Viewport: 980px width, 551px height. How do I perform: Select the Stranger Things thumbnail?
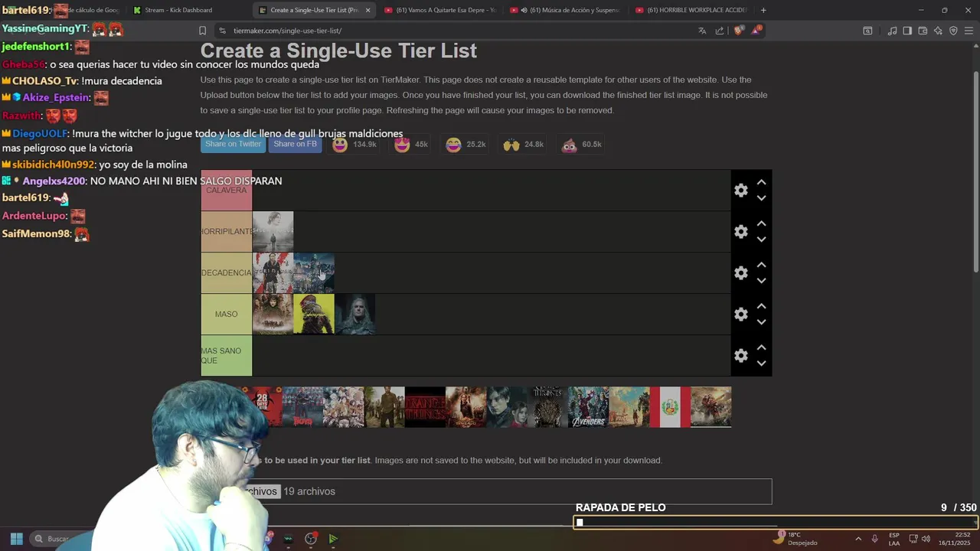pyautogui.click(x=425, y=407)
